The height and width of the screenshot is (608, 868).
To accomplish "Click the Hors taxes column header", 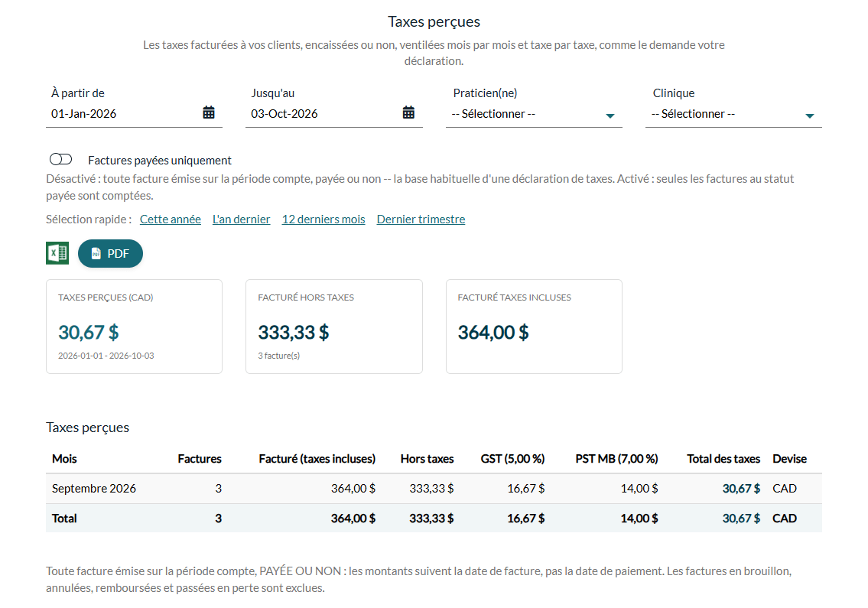I will pyautogui.click(x=427, y=459).
